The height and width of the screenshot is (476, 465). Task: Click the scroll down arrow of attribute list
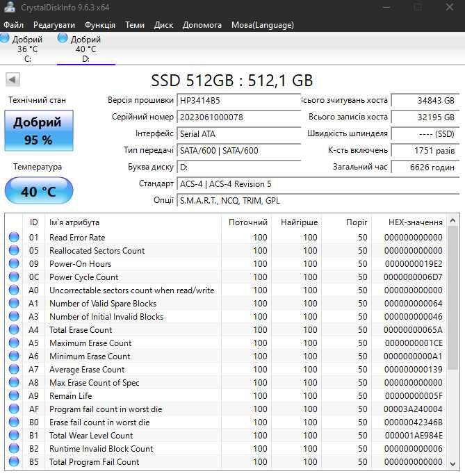[452, 464]
